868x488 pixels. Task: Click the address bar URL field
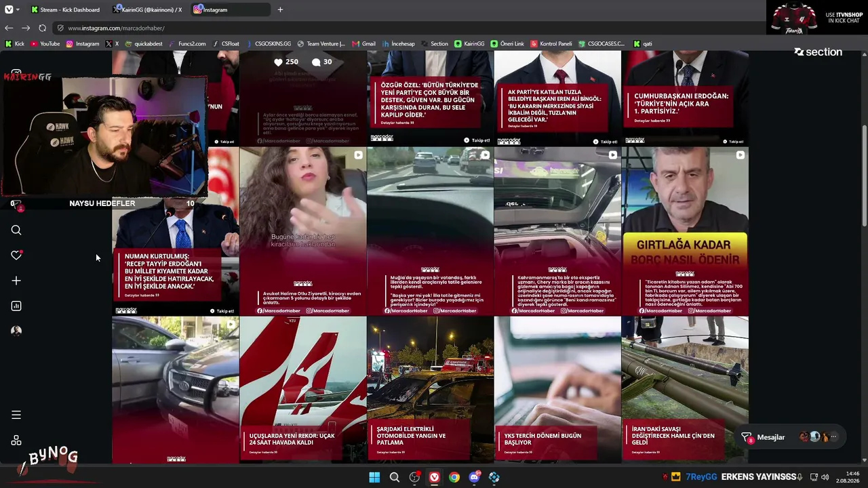point(407,28)
